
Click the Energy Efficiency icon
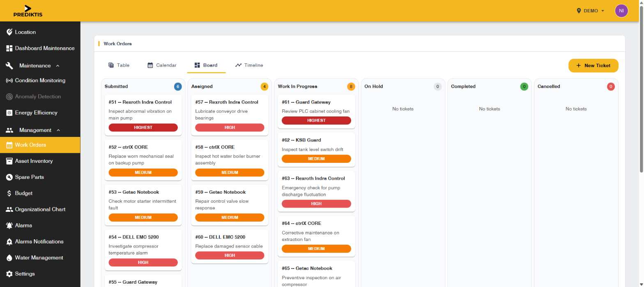(9, 113)
